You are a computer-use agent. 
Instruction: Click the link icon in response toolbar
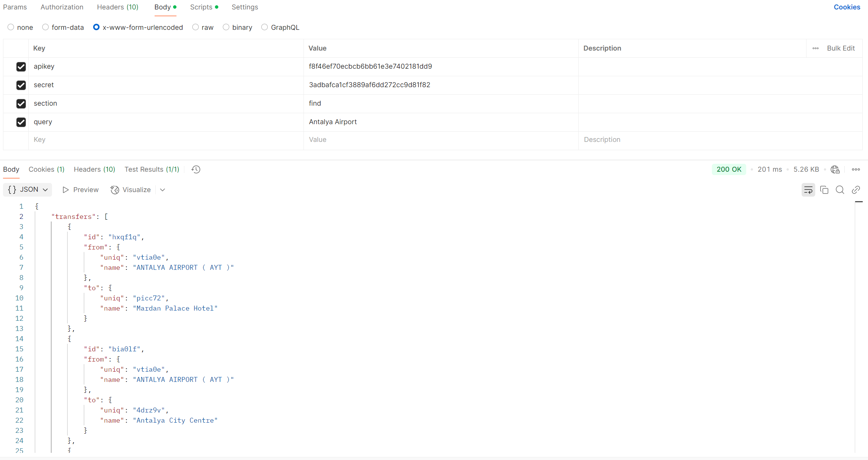(x=856, y=190)
